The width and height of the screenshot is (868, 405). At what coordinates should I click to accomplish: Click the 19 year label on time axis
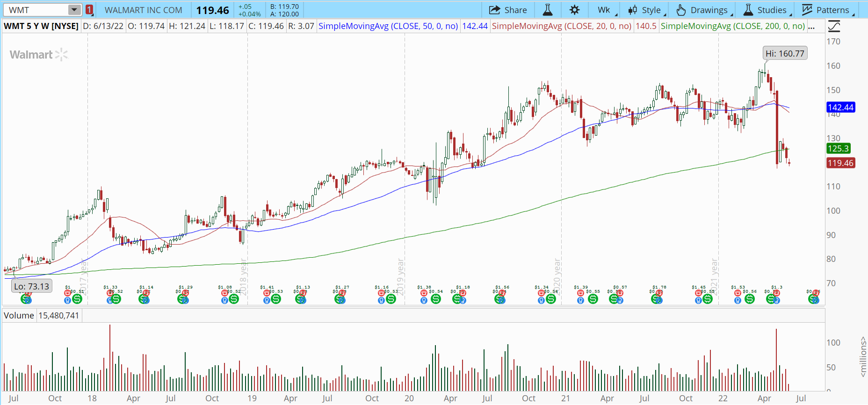pos(252,398)
